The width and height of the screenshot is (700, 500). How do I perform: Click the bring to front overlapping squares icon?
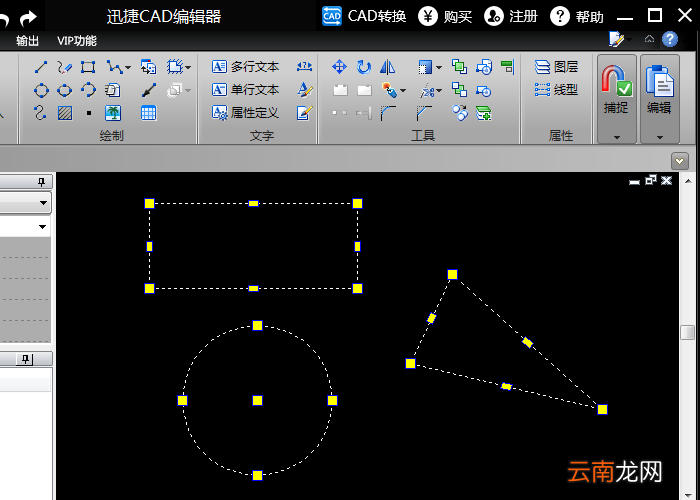(x=459, y=67)
